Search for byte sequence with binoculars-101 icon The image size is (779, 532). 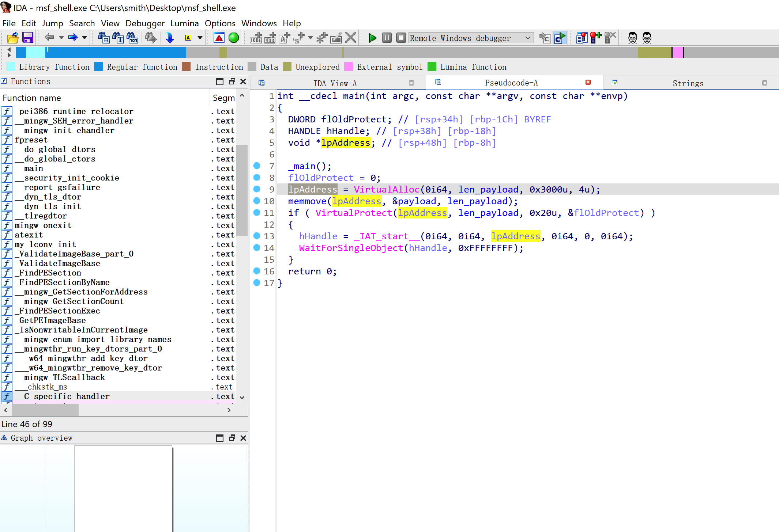(132, 38)
